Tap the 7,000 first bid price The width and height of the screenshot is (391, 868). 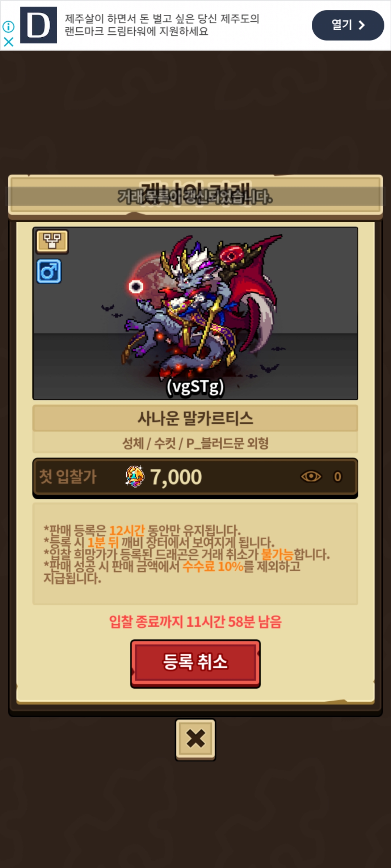tap(176, 477)
